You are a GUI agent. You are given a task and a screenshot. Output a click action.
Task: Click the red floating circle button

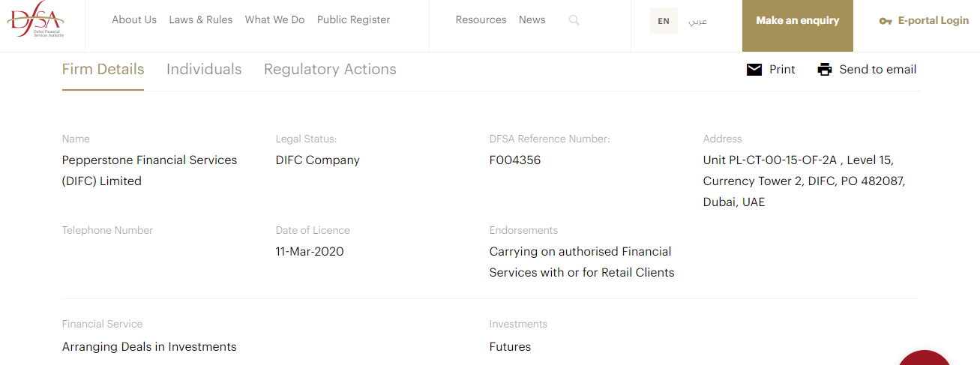[925, 358]
